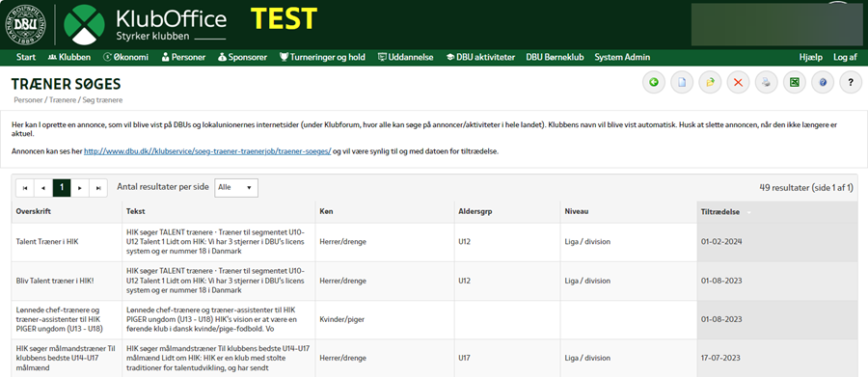Image resolution: width=868 pixels, height=377 pixels.
Task: Open the DBU aktiviteter menu
Action: pyautogui.click(x=480, y=57)
